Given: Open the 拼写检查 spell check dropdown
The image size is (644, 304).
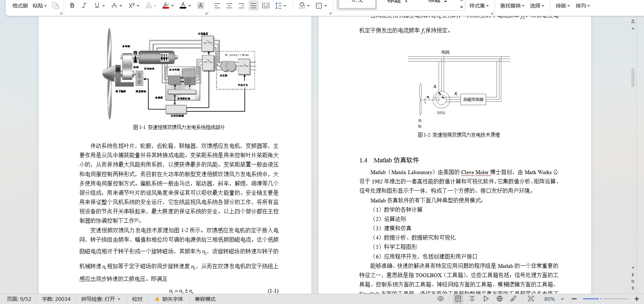Looking at the screenshot, I should click(x=101, y=299).
